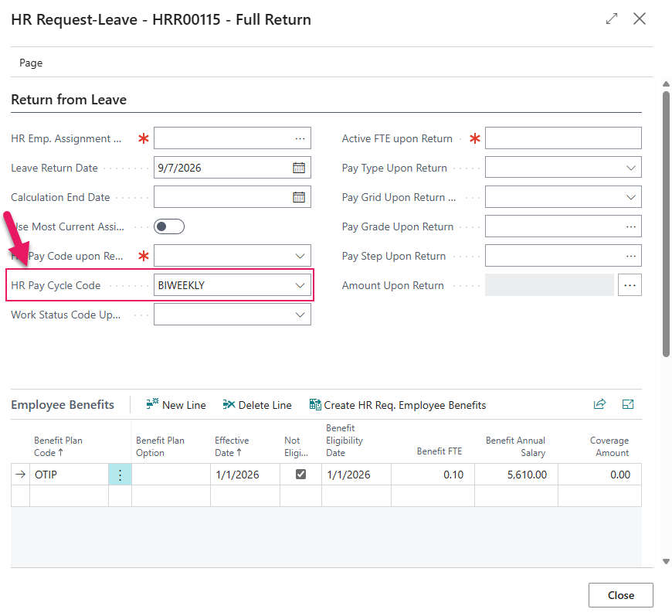Click the Employee Benefits section heading
This screenshot has width=672, height=616.
click(63, 404)
